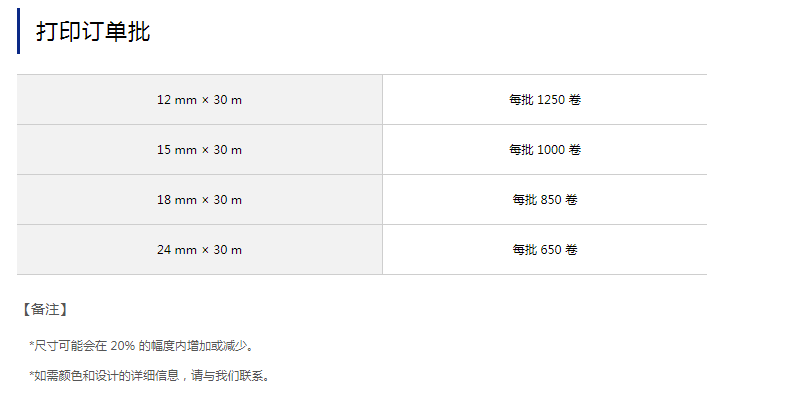The image size is (803, 399).
Task: Click the 【备注】 label
Action: (45, 309)
